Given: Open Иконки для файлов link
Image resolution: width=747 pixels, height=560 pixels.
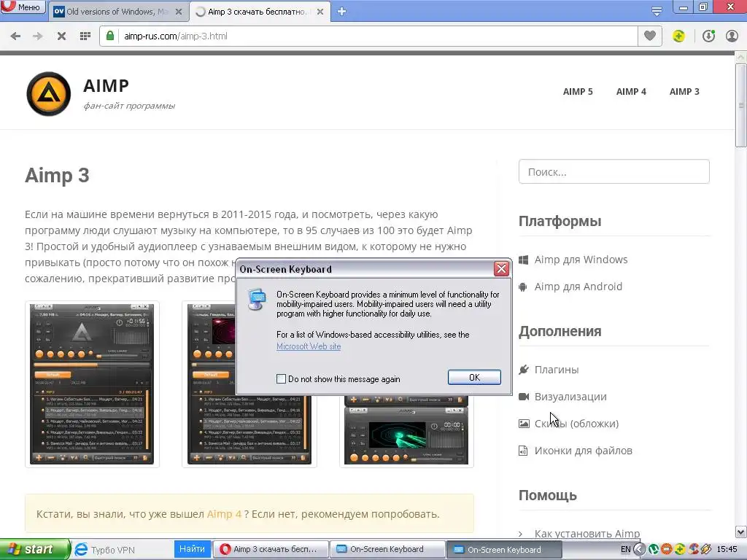Looking at the screenshot, I should point(583,451).
